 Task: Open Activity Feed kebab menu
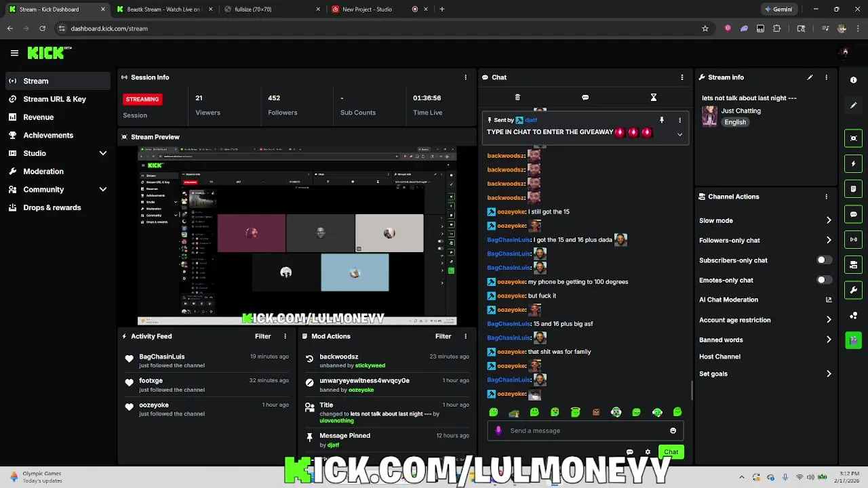(x=285, y=336)
